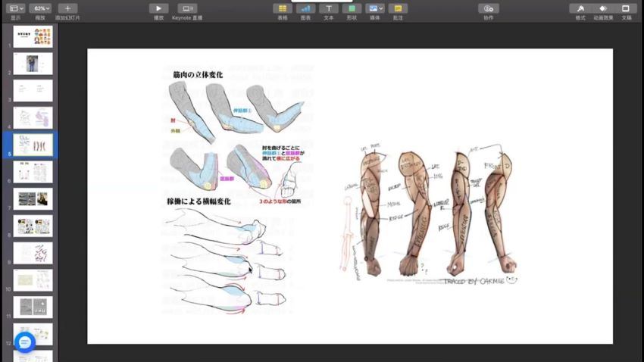
Task: Open the View (显示) options menu
Action: [x=16, y=8]
